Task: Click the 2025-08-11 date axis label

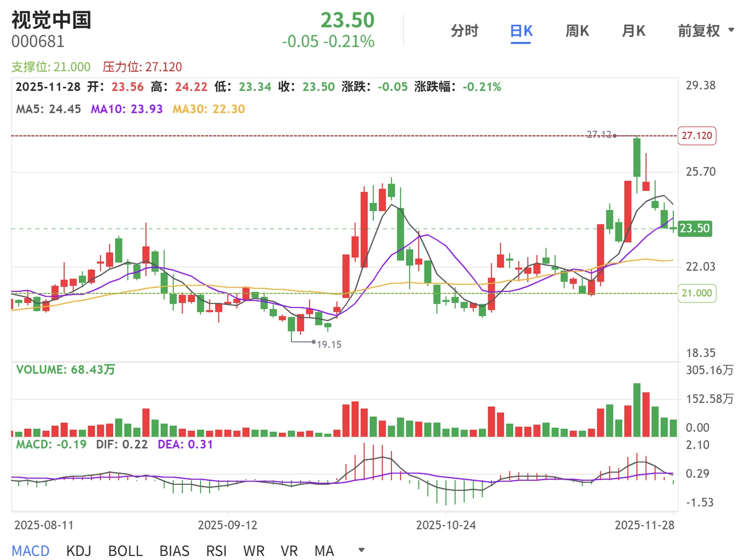Action: 44,525
